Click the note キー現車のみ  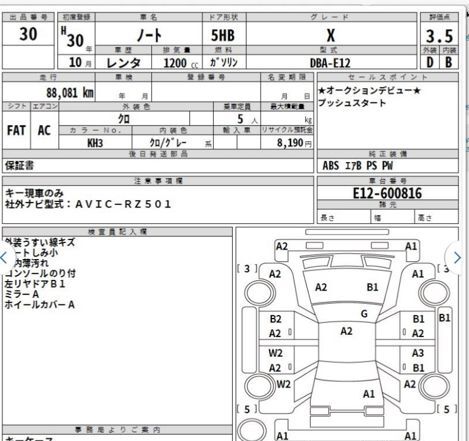click(34, 193)
